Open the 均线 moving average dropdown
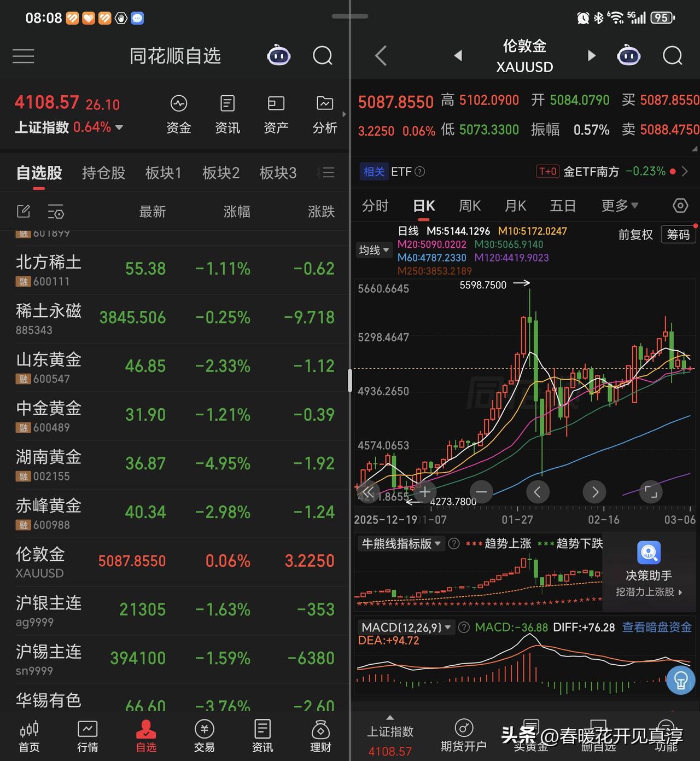The width and height of the screenshot is (700, 761). click(x=374, y=249)
